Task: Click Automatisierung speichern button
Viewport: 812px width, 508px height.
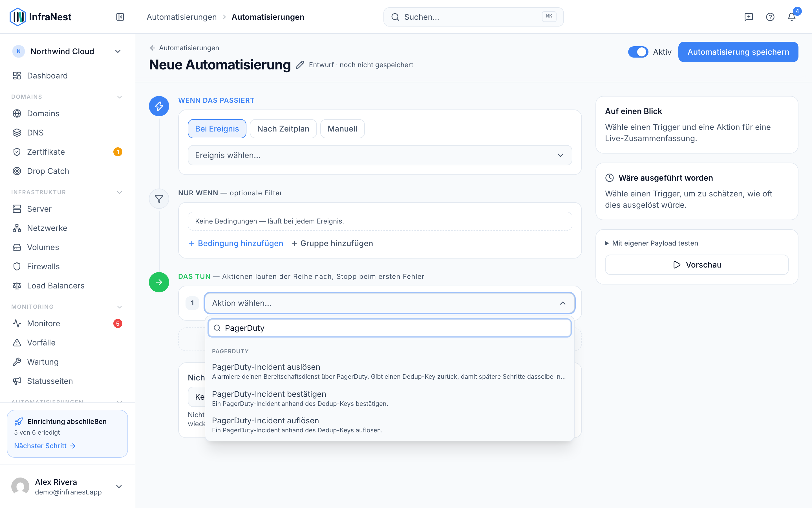Action: pyautogui.click(x=738, y=52)
